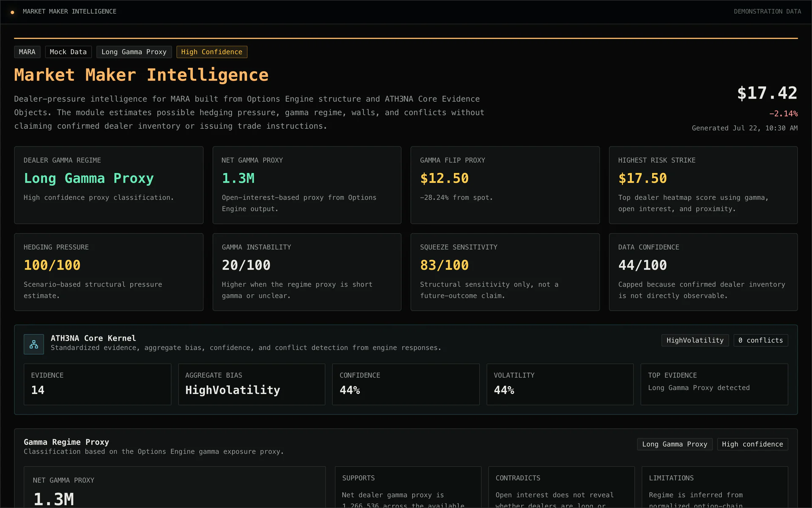Viewport: 812px width, 508px height.
Task: Click the $17.42 spot price
Action: pyautogui.click(x=767, y=93)
